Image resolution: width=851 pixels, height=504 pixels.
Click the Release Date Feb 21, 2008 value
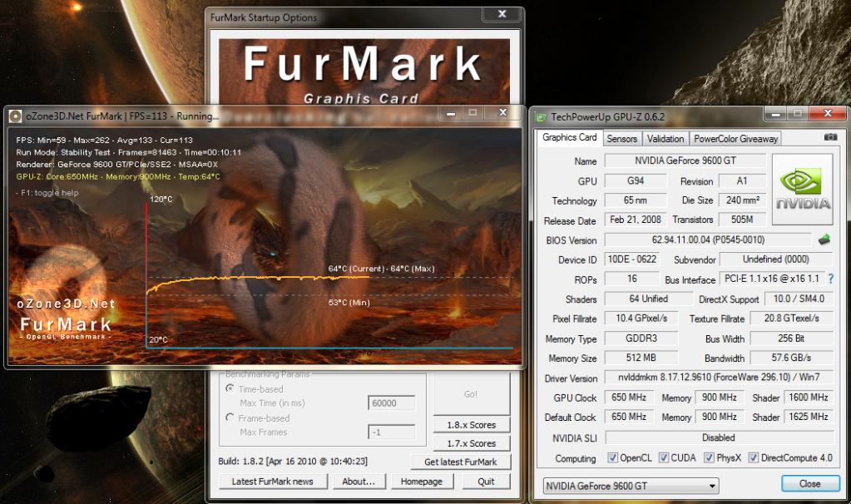click(x=635, y=220)
